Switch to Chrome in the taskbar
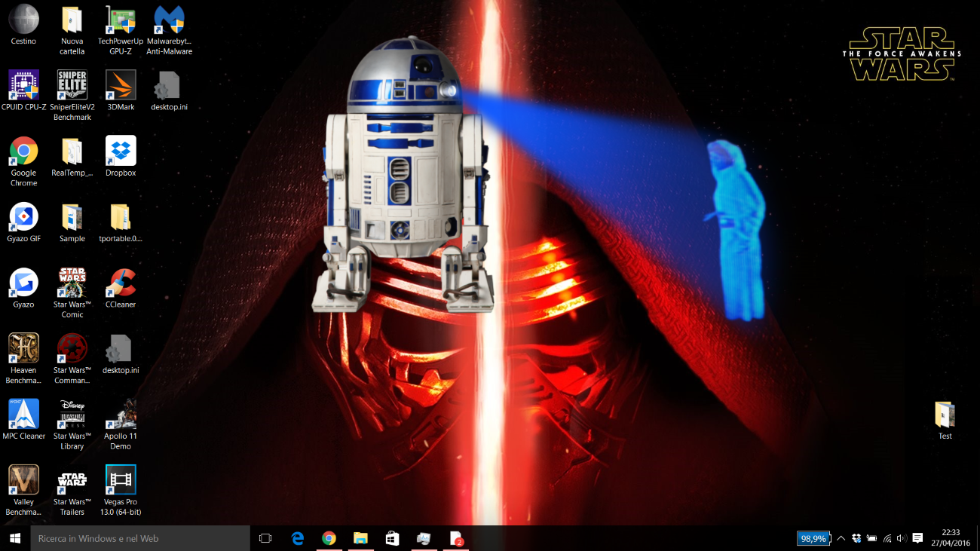This screenshot has width=980, height=551. coord(329,538)
